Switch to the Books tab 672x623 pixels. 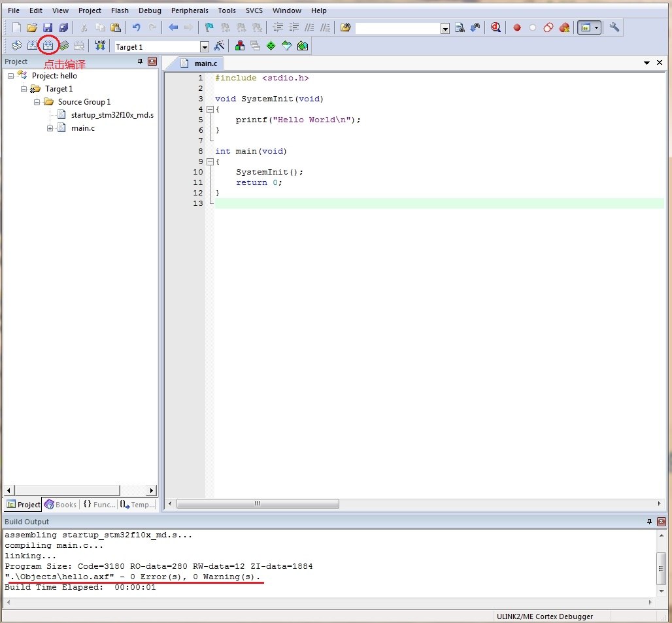60,505
